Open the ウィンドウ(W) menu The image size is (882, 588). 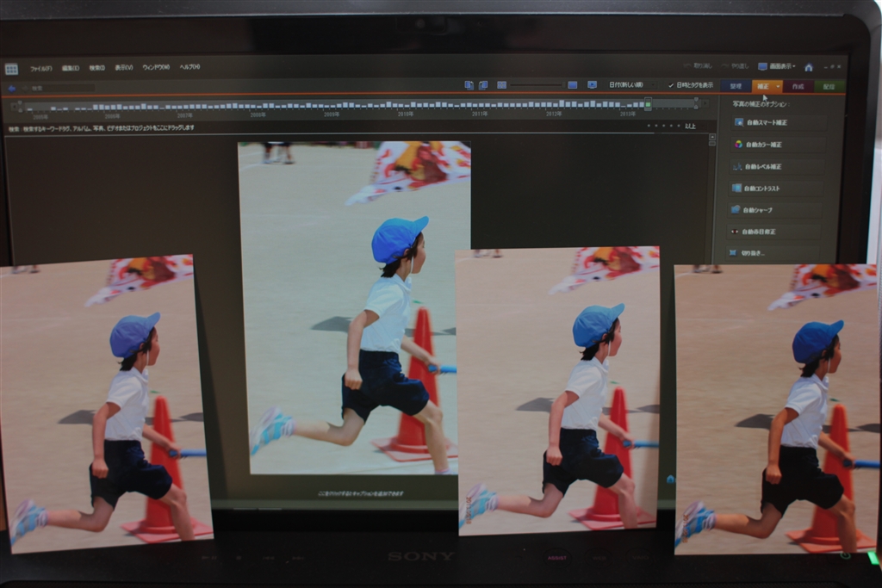click(x=156, y=67)
